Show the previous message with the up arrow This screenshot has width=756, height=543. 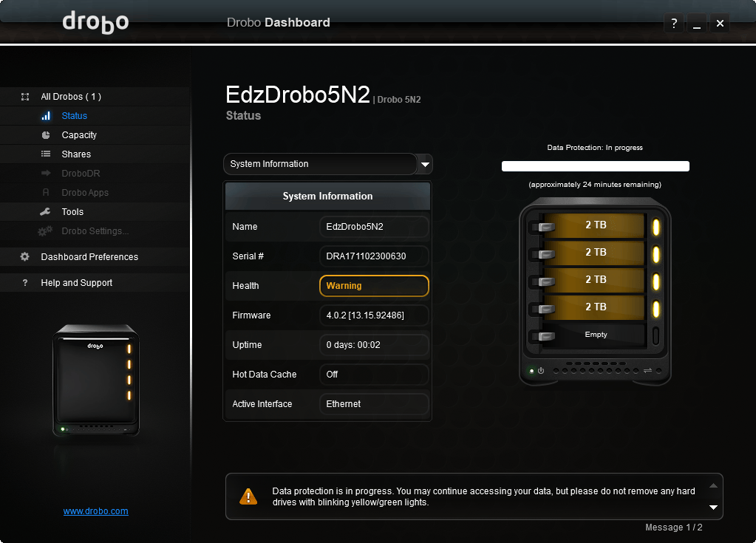713,485
